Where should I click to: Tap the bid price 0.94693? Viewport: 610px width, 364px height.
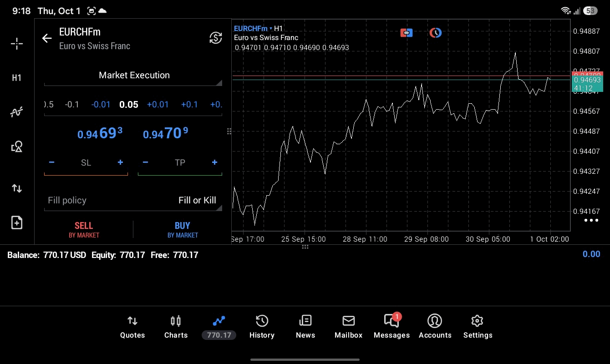click(x=100, y=133)
